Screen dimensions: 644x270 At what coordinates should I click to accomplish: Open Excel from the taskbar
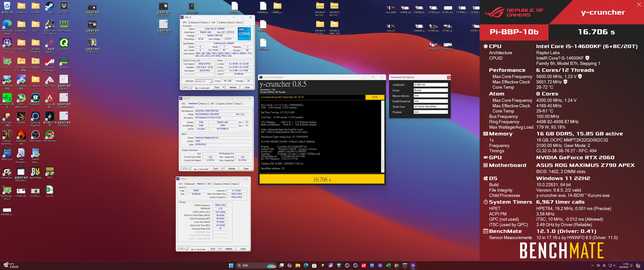[388, 265]
